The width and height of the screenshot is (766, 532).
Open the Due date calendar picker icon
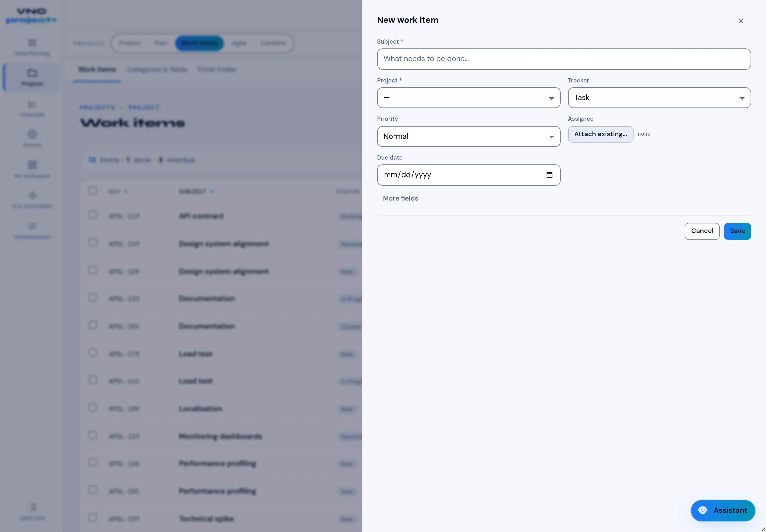(549, 175)
